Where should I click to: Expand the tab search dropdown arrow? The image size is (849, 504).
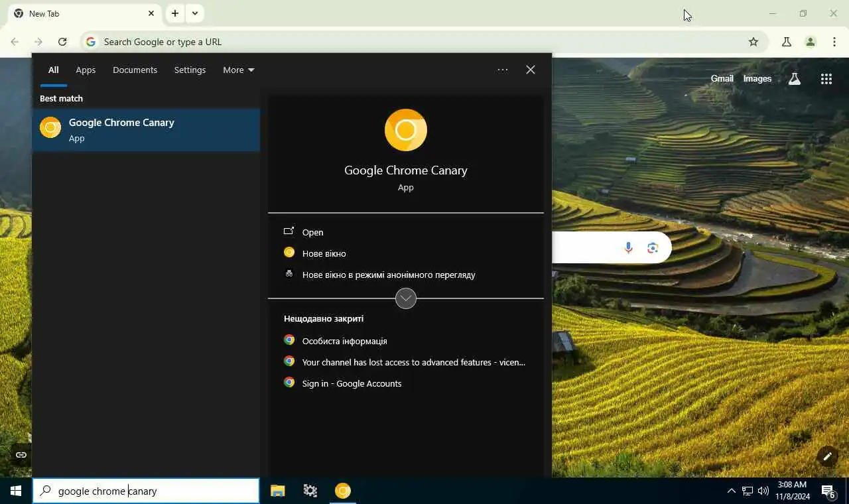pyautogui.click(x=195, y=13)
